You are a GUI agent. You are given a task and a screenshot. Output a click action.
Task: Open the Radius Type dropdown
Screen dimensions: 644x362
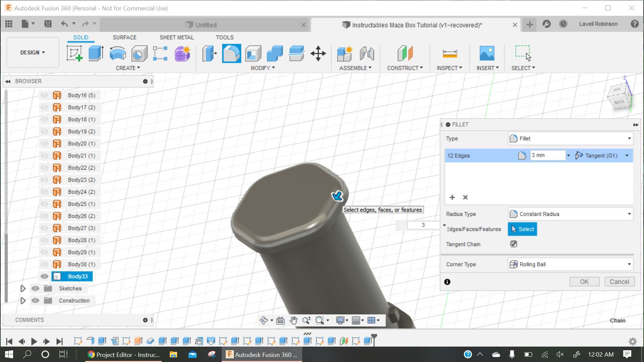570,214
